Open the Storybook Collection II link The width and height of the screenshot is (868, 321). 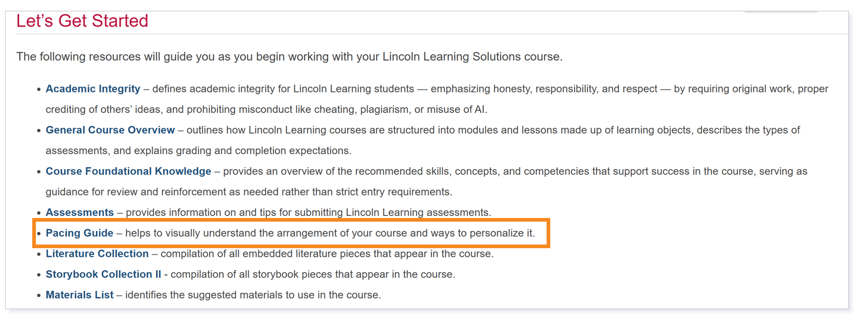(103, 274)
